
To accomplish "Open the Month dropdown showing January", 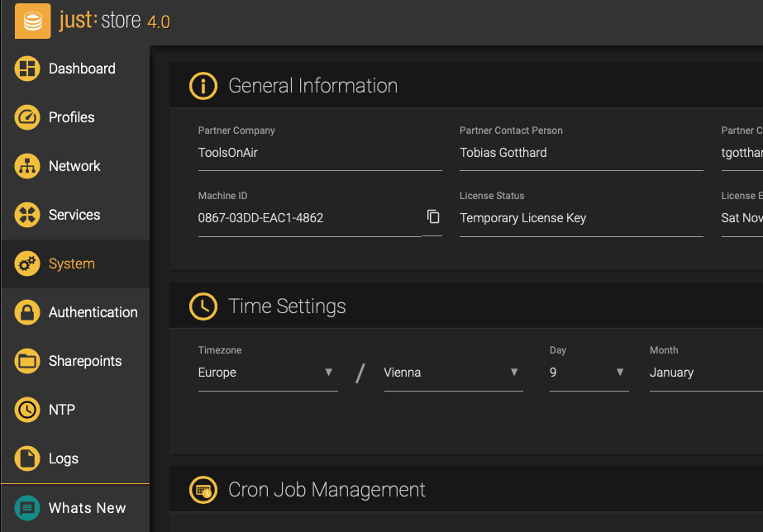I will (x=706, y=373).
